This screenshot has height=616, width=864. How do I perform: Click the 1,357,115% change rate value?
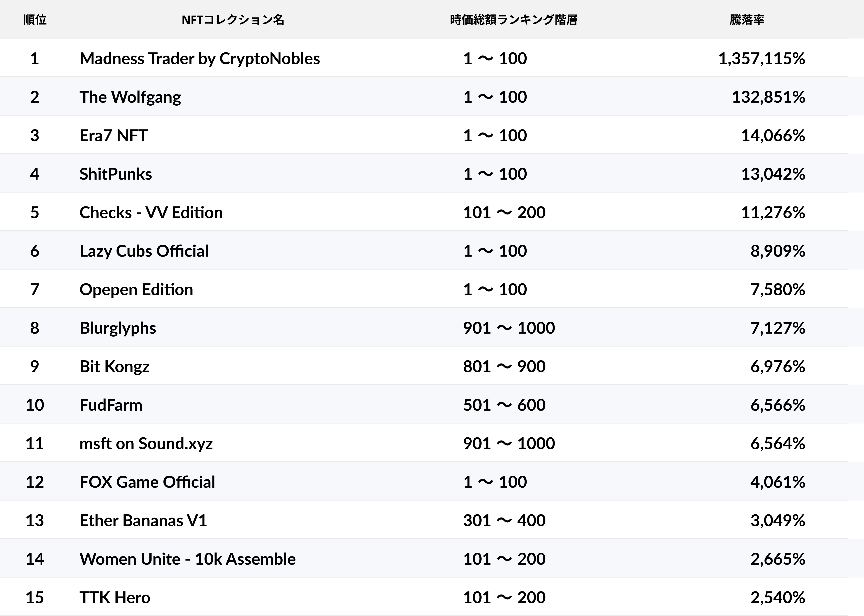coord(761,59)
